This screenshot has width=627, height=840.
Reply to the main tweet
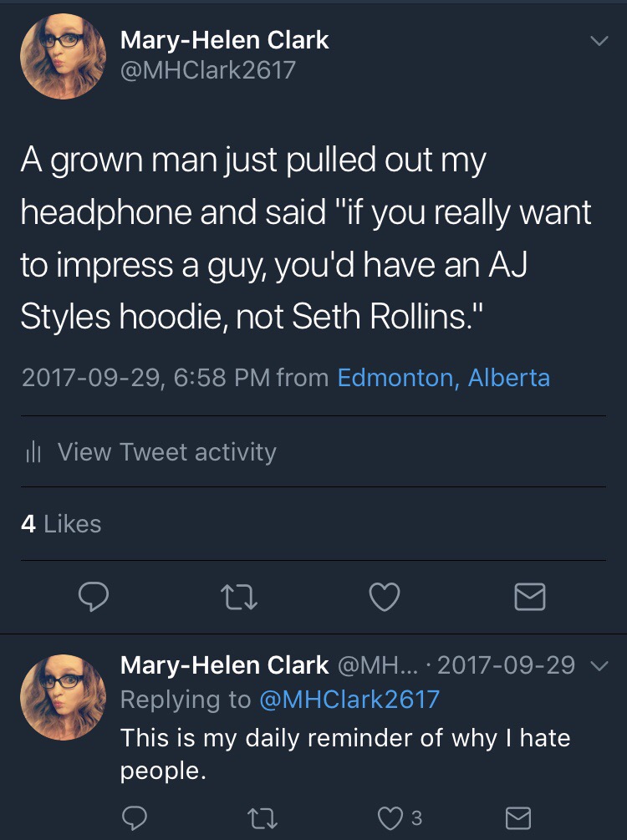pos(94,596)
